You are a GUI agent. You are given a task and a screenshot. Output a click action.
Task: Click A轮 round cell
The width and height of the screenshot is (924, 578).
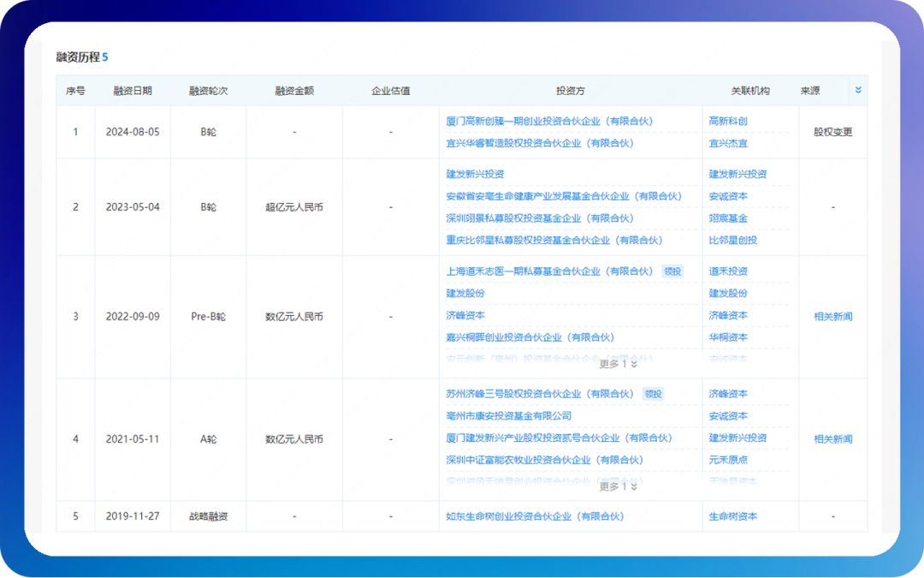208,439
